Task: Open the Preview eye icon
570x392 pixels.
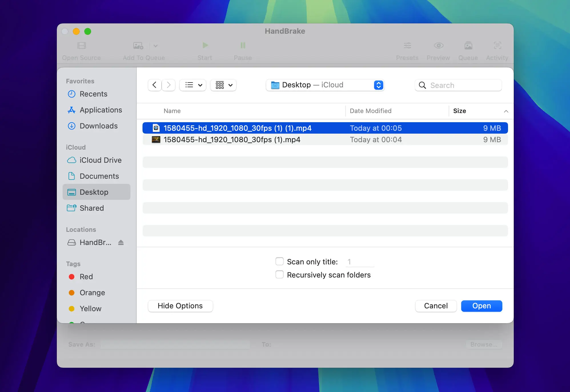Action: [439, 45]
